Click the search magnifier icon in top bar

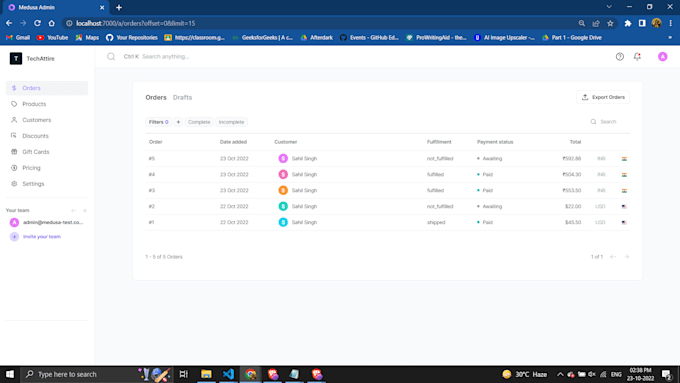click(x=111, y=56)
